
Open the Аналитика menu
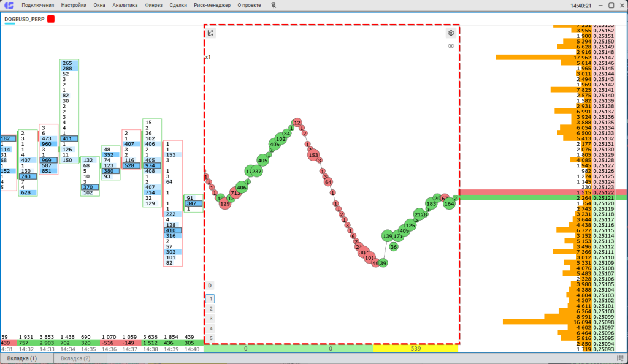pos(125,5)
